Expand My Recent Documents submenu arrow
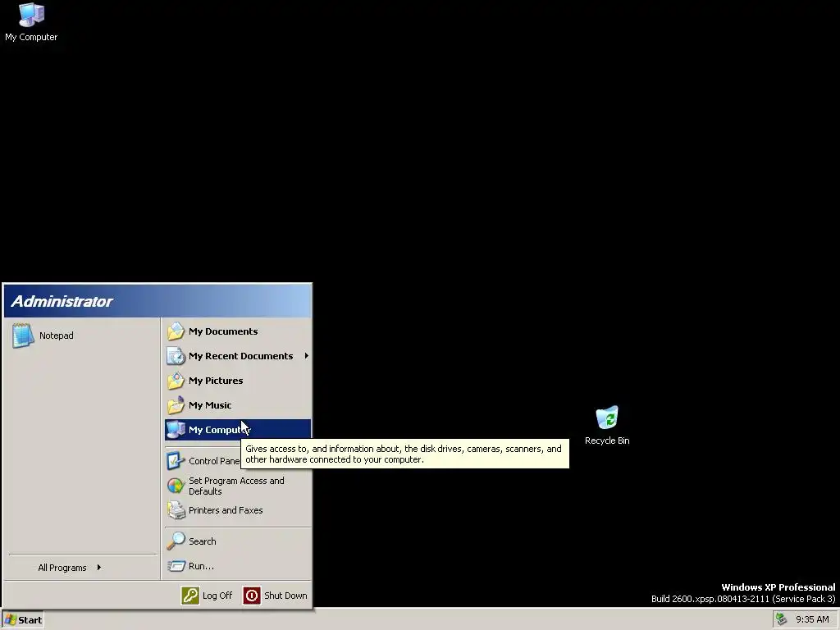The image size is (840, 630). tap(307, 356)
